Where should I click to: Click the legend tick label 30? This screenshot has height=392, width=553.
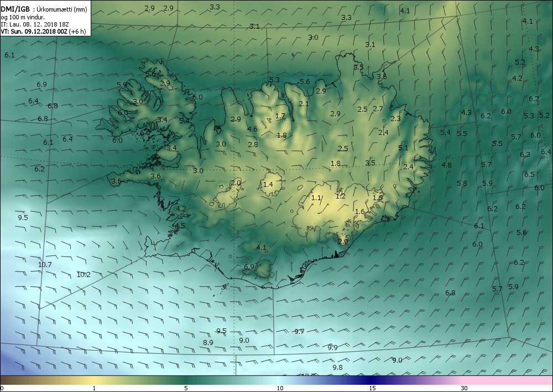(465, 388)
